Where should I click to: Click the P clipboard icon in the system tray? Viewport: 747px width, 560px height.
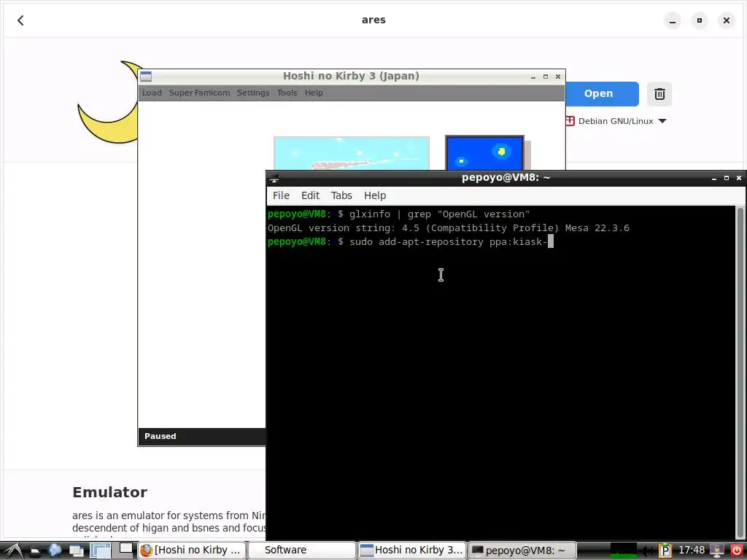665,551
